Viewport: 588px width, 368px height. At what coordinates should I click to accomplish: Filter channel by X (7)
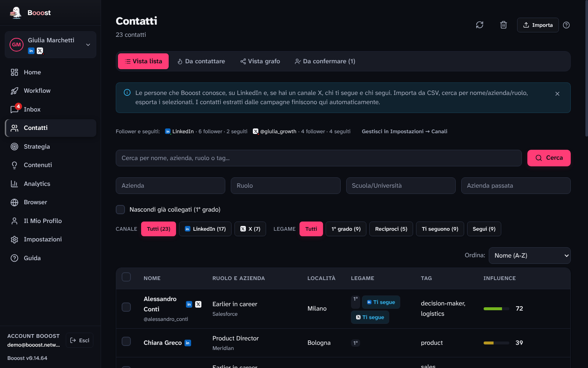click(x=250, y=229)
